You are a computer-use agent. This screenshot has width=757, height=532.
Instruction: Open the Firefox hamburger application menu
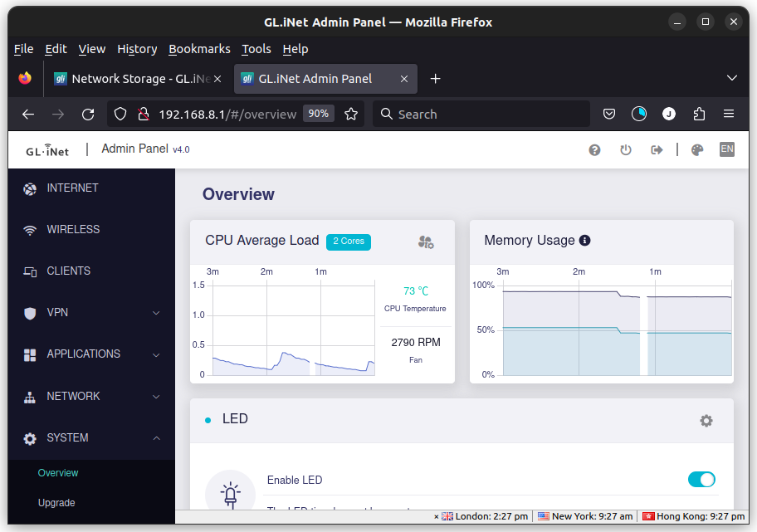tap(729, 114)
